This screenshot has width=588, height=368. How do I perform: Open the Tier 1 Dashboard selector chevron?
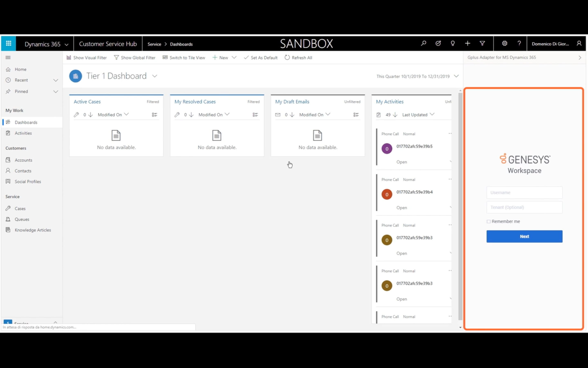155,76
